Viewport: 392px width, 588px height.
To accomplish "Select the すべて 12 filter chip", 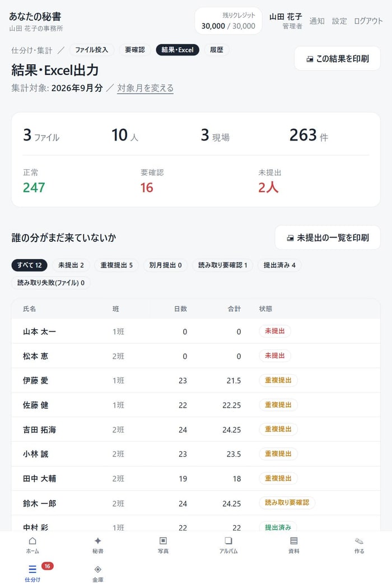I will (29, 265).
